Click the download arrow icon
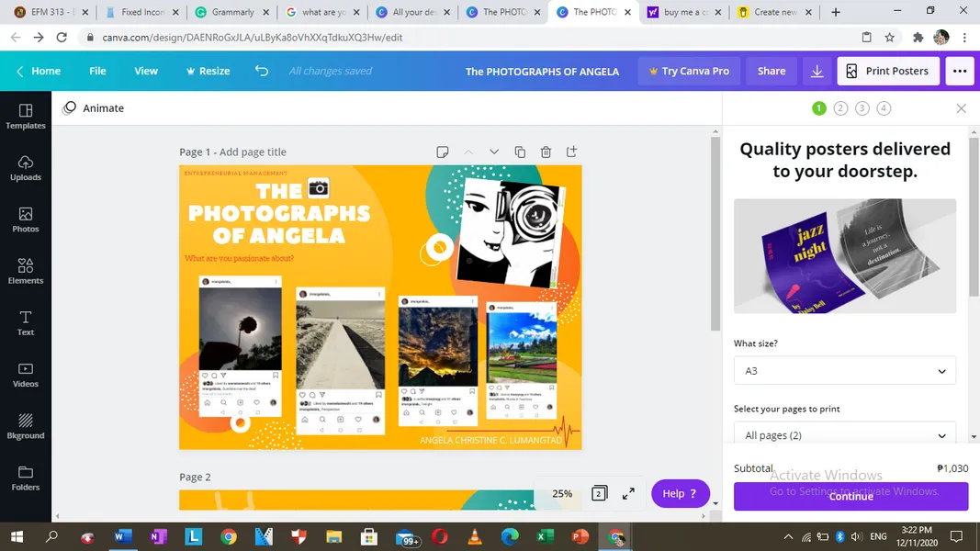The height and width of the screenshot is (551, 980). click(x=817, y=71)
